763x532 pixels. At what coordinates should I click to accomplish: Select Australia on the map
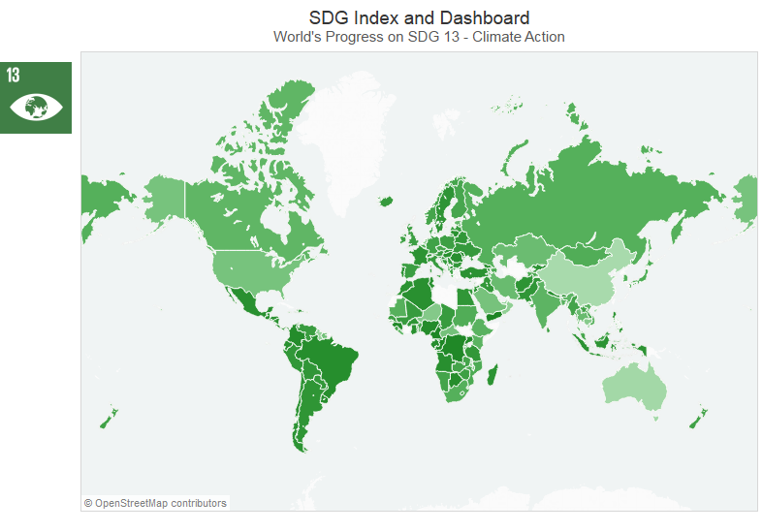click(632, 389)
